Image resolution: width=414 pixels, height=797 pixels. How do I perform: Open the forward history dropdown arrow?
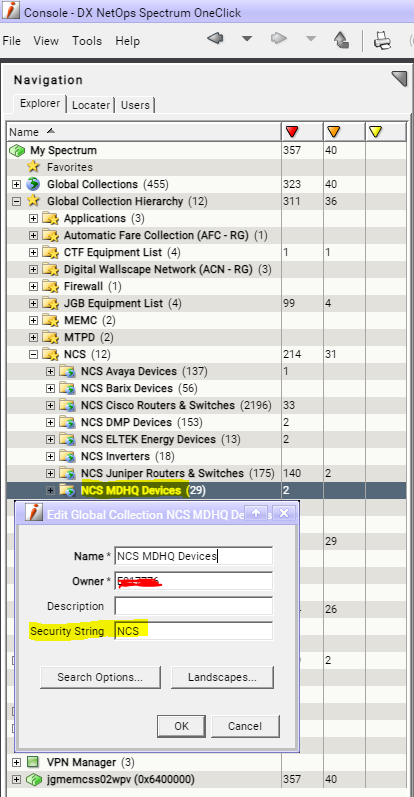coord(310,39)
